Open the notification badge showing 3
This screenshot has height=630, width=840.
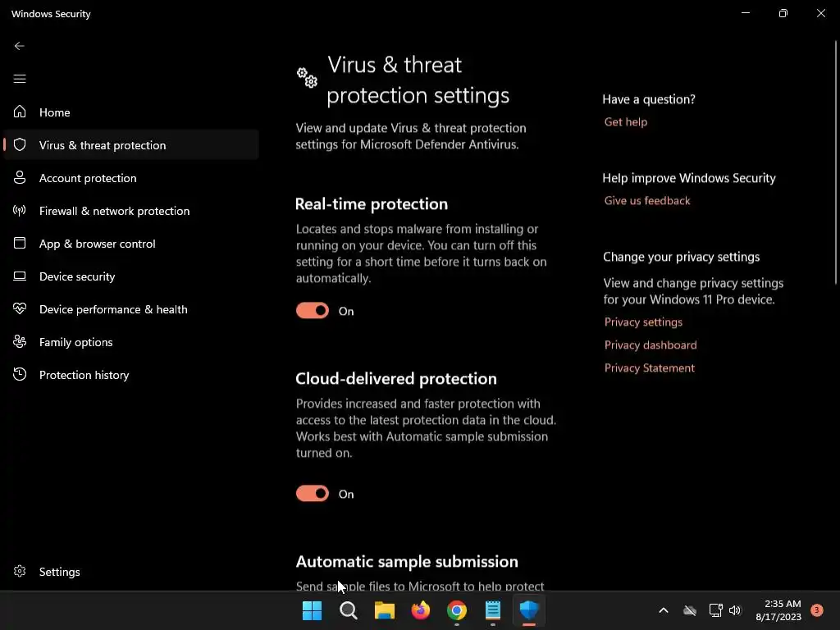816,609
